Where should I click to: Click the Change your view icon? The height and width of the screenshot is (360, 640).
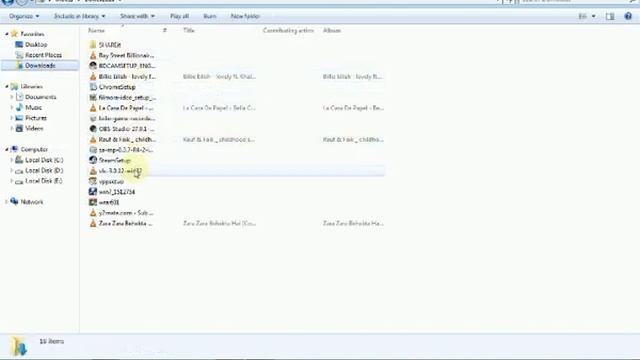pos(582,16)
